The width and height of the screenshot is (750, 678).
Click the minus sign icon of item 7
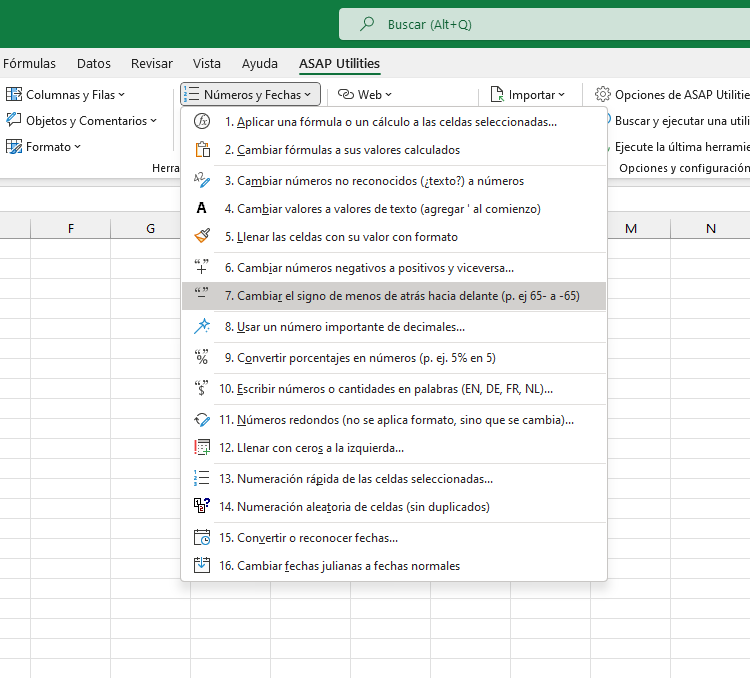[x=202, y=293]
